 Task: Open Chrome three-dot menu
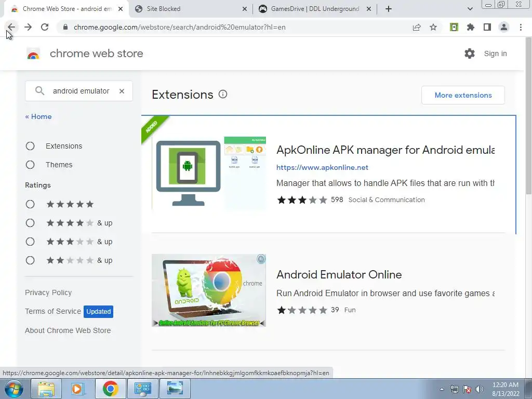point(521,27)
